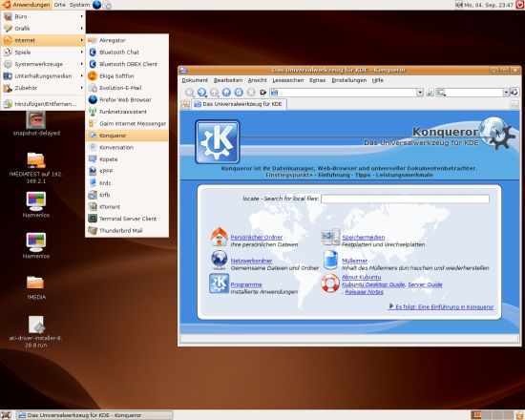This screenshot has width=525, height=420.
Task: Open the 'Persönlicher Ordner' link
Action: (257, 237)
